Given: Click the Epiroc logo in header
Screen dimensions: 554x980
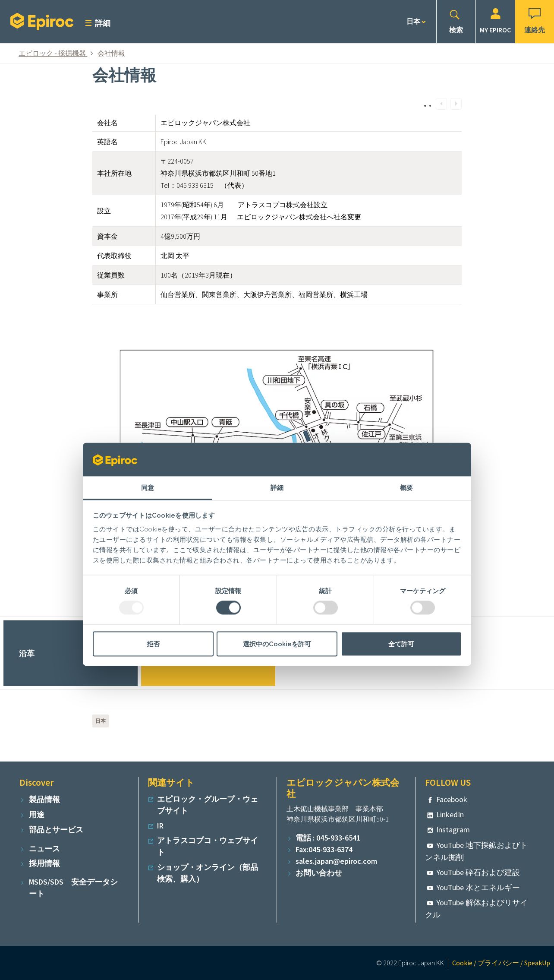Looking at the screenshot, I should coord(41,21).
